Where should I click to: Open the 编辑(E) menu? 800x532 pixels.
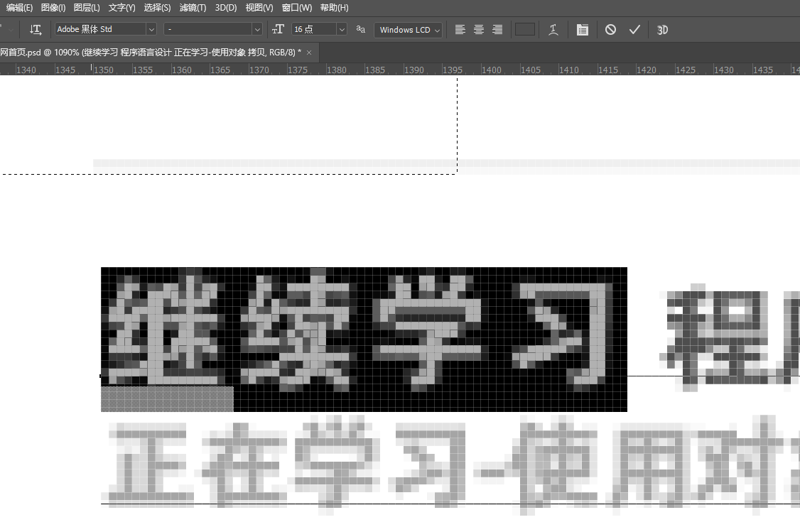(19, 8)
